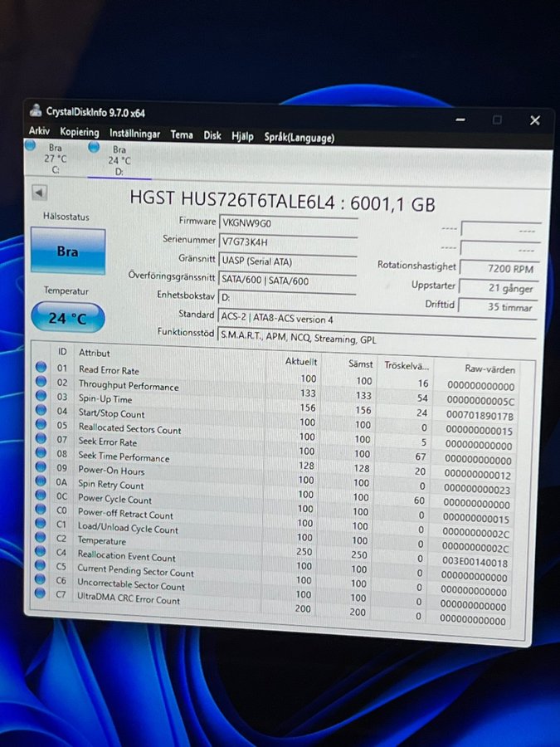Click the blue status icon for drive D:
The image size is (560, 747).
pos(94,147)
